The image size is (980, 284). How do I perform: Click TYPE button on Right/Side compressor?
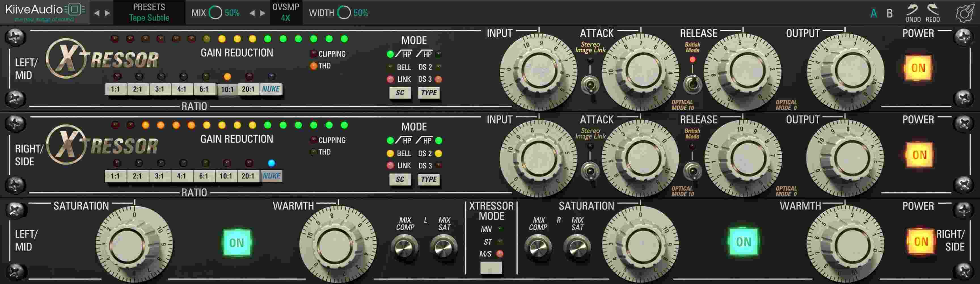[429, 180]
